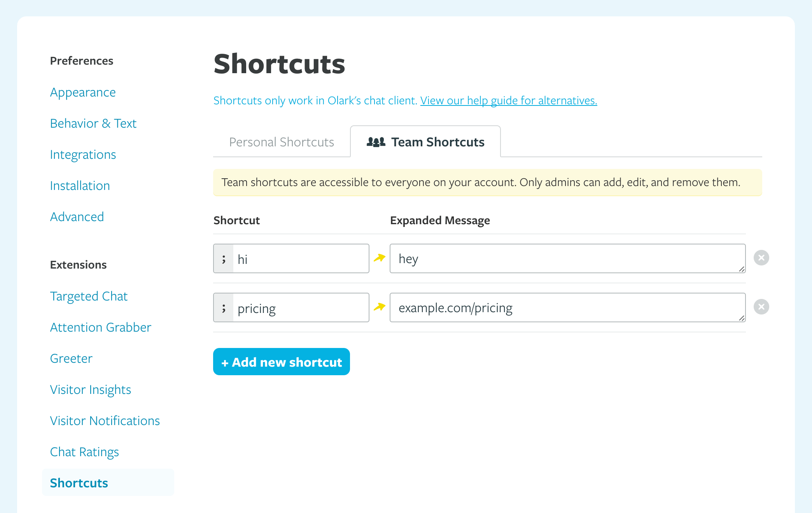The image size is (812, 513).
Task: Open Chat Ratings configuration
Action: pos(84,452)
